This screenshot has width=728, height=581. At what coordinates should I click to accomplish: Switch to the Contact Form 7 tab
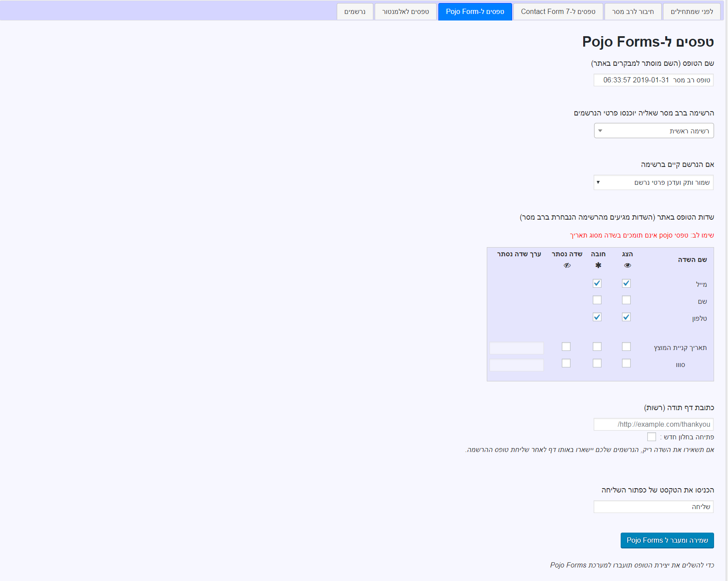pos(558,12)
